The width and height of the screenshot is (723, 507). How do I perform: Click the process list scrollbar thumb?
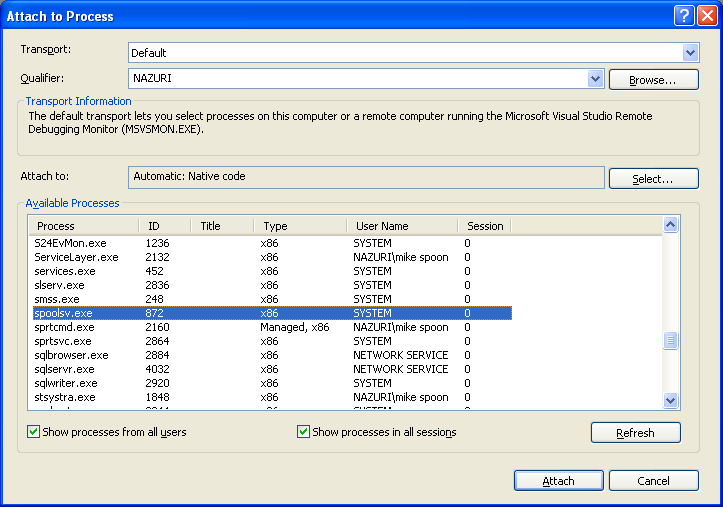pyautogui.click(x=670, y=341)
